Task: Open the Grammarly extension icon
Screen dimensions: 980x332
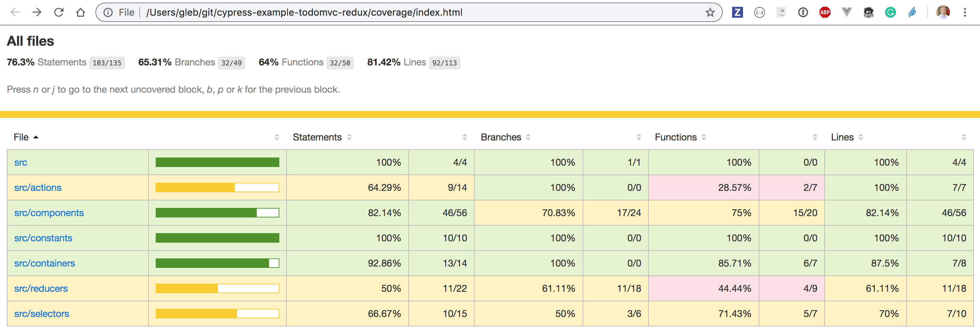Action: (890, 13)
